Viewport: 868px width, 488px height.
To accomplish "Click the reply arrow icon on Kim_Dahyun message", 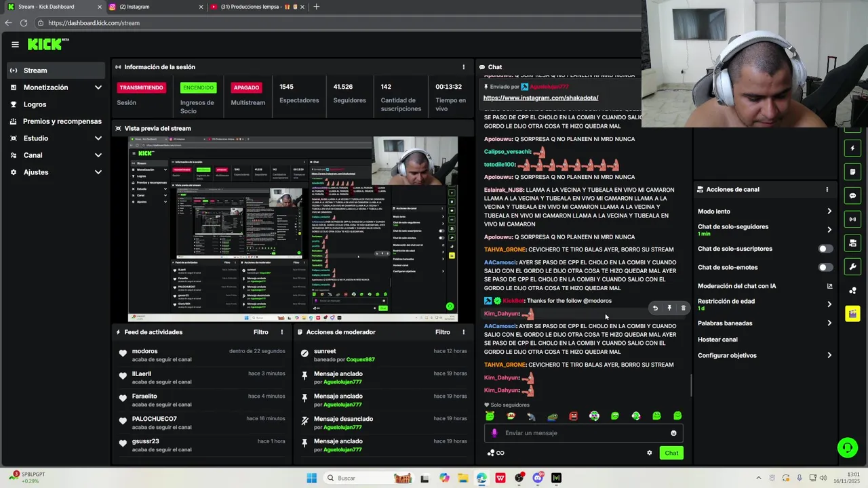I will 655,308.
